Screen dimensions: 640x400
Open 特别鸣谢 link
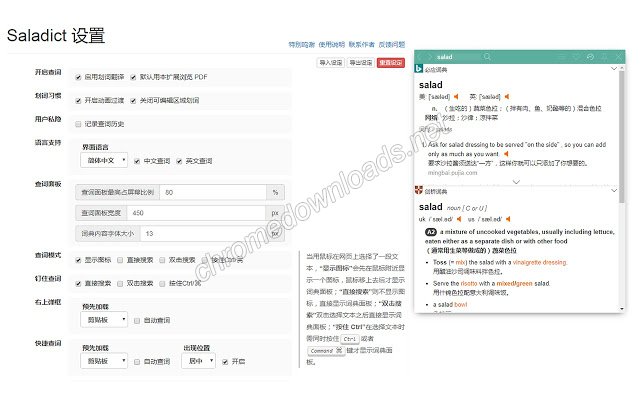coord(302,44)
